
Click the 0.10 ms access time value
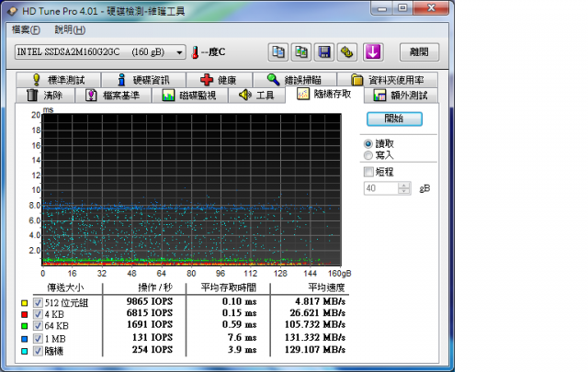[x=239, y=301]
